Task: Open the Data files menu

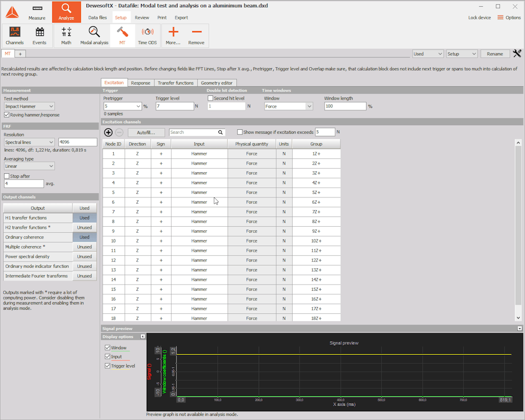Action: pos(97,17)
